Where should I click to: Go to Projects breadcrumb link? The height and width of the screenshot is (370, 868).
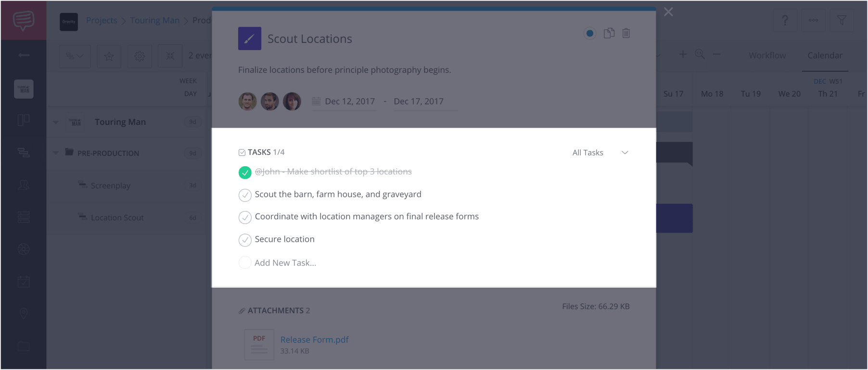[x=102, y=20]
